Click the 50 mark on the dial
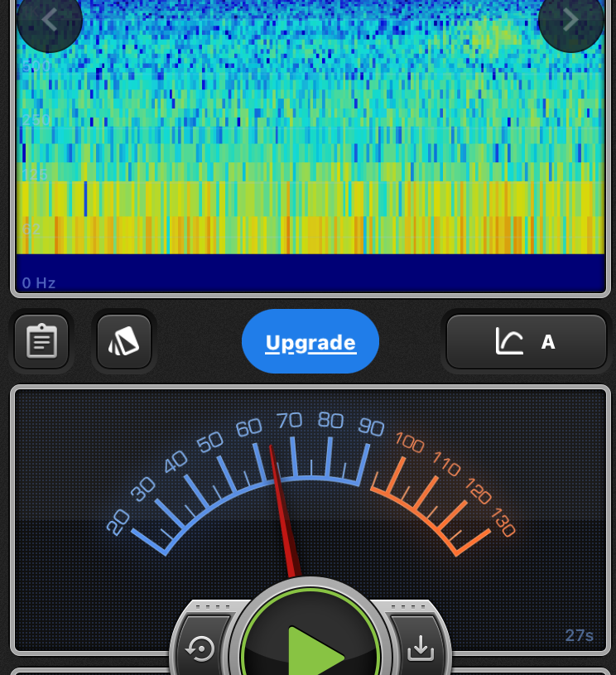 click(x=210, y=441)
